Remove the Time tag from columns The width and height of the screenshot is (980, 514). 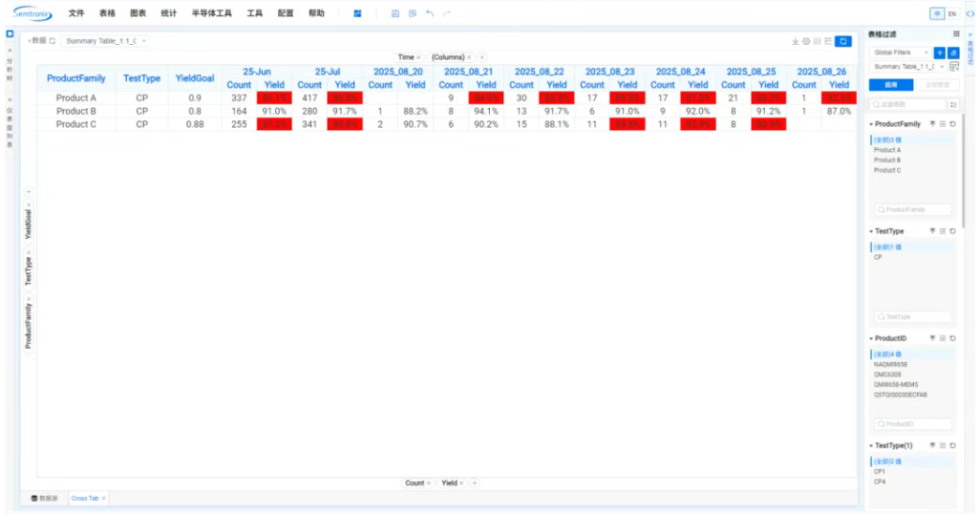click(x=418, y=57)
